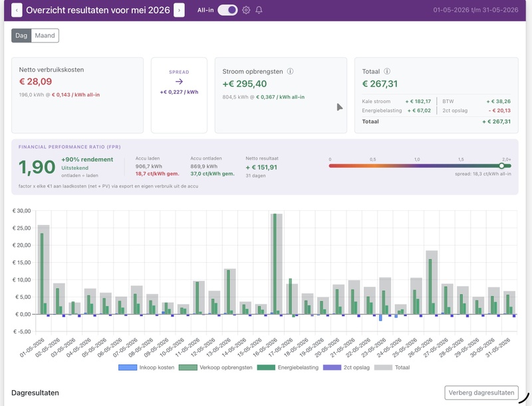532x406 pixels.
Task: Click Netto resultaat + € 151,91
Action: (261, 167)
